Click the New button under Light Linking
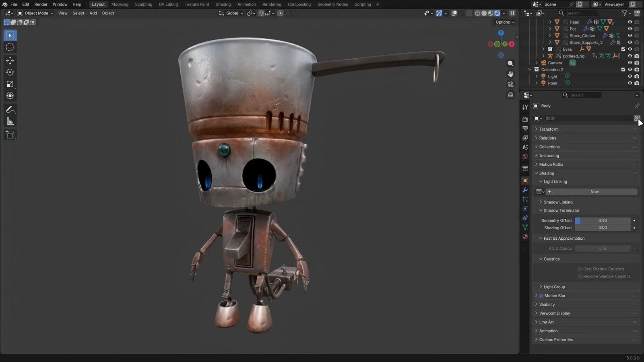 coord(594,191)
